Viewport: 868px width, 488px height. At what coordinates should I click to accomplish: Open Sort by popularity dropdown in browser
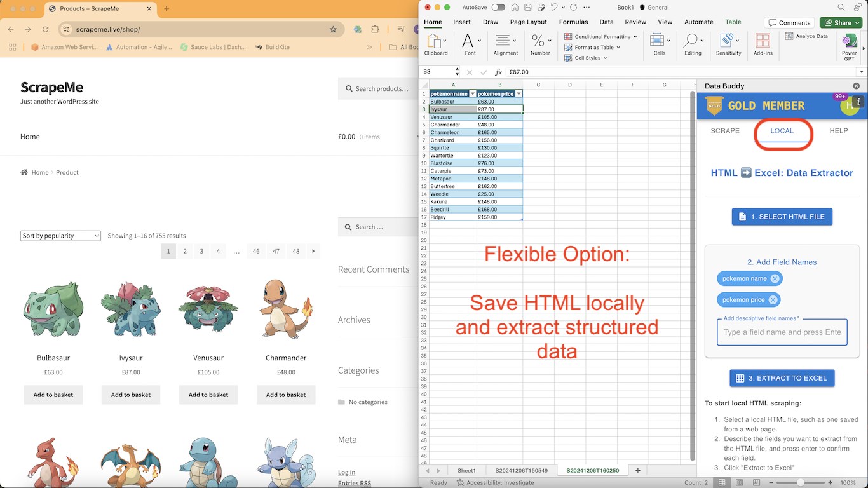[x=60, y=236]
